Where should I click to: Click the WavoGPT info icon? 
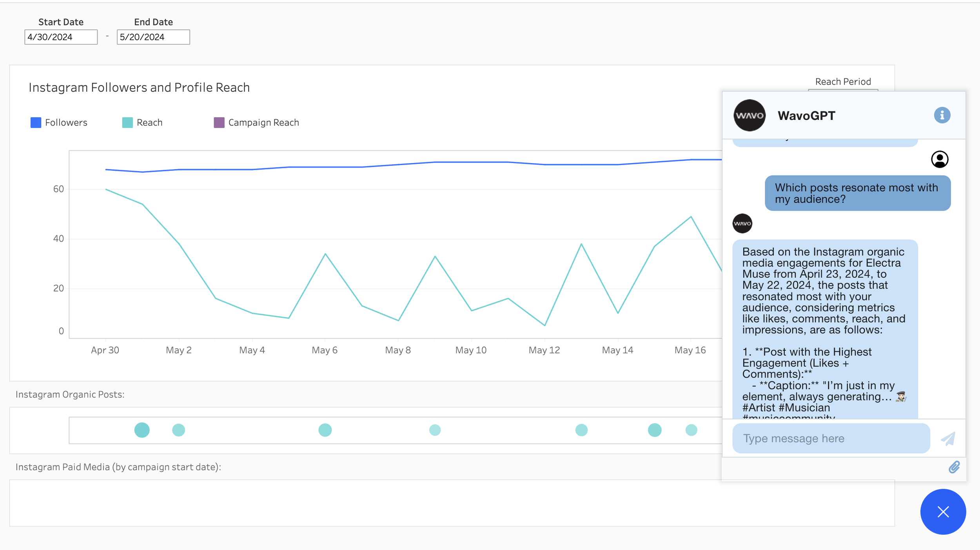click(x=942, y=115)
